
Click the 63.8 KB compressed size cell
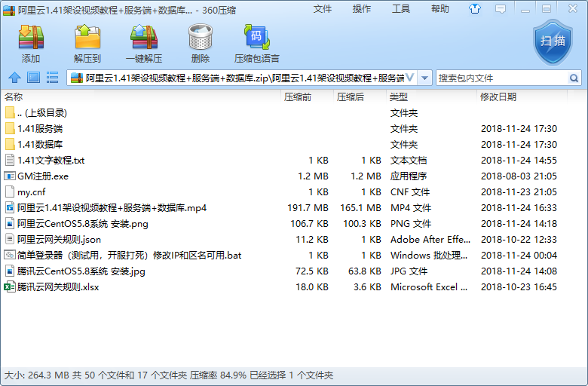click(x=365, y=271)
